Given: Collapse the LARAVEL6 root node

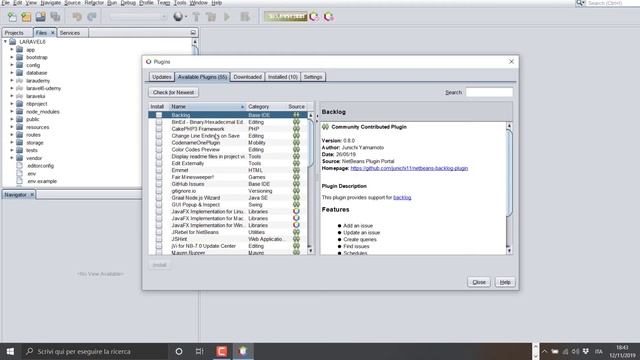Looking at the screenshot, I should (x=5, y=42).
